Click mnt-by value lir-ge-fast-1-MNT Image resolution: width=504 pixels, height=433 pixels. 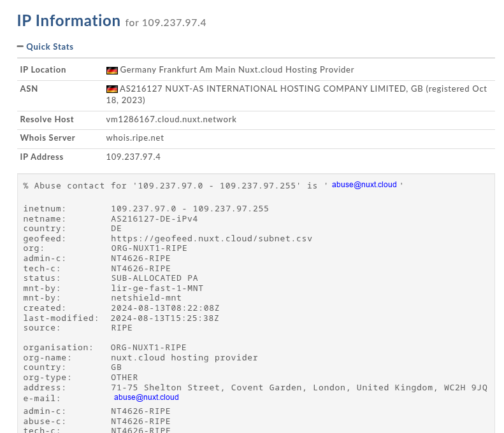pos(157,288)
